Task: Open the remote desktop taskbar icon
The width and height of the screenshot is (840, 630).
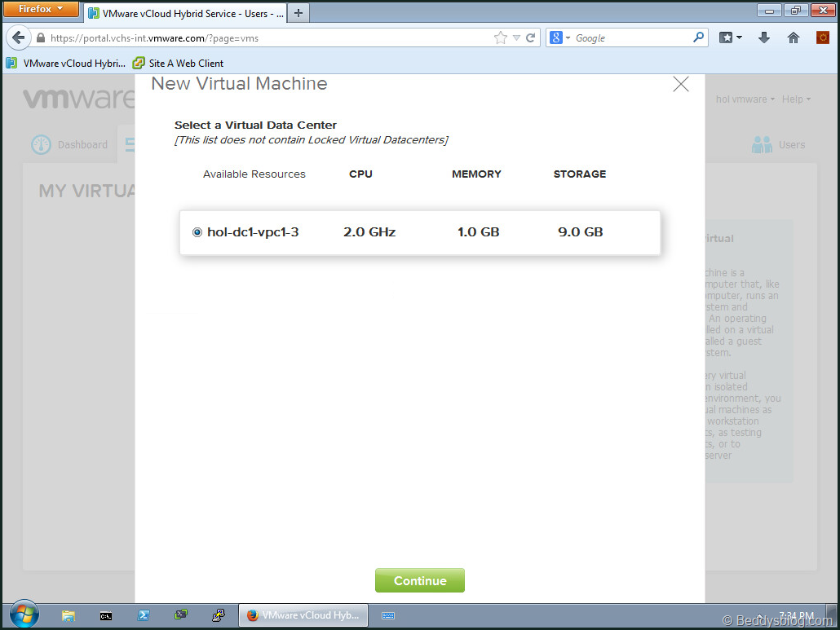Action: pyautogui.click(x=181, y=615)
